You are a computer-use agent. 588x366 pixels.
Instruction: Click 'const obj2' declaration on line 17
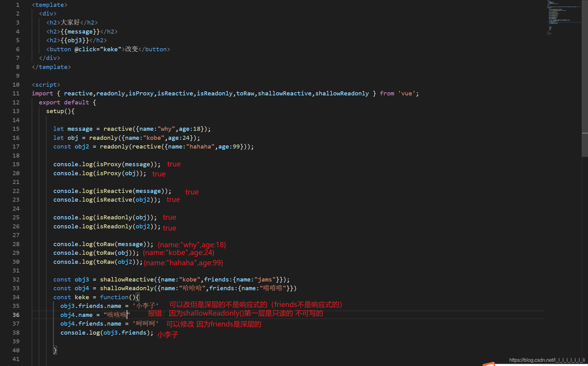(71, 146)
